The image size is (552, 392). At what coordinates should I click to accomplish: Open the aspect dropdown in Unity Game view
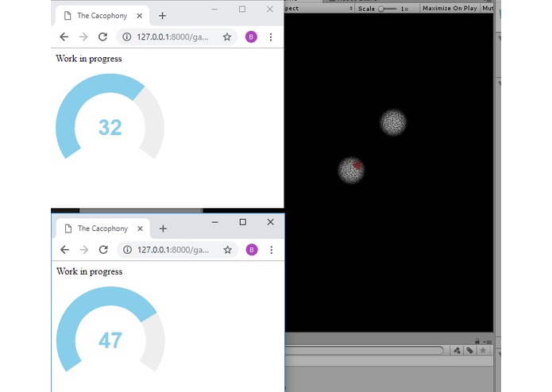[x=319, y=9]
